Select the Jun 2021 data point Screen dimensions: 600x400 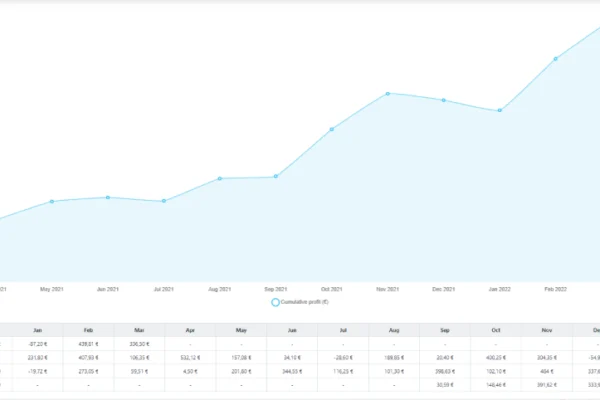108,197
